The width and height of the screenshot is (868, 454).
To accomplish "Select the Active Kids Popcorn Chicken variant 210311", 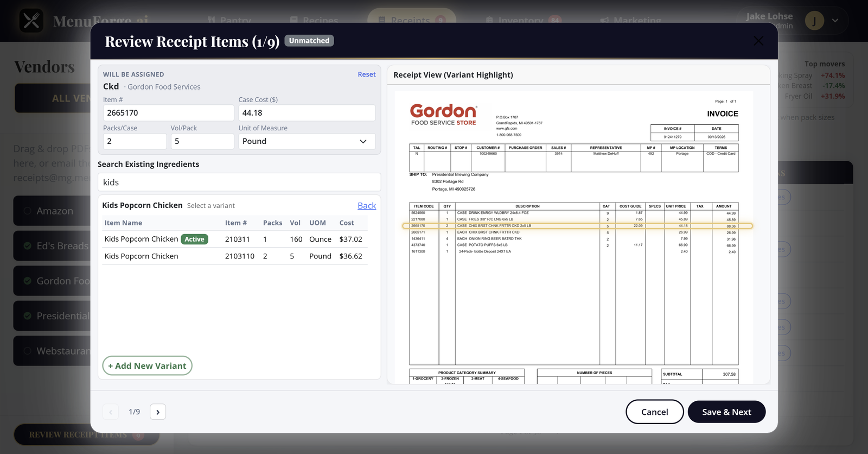I will [235, 239].
